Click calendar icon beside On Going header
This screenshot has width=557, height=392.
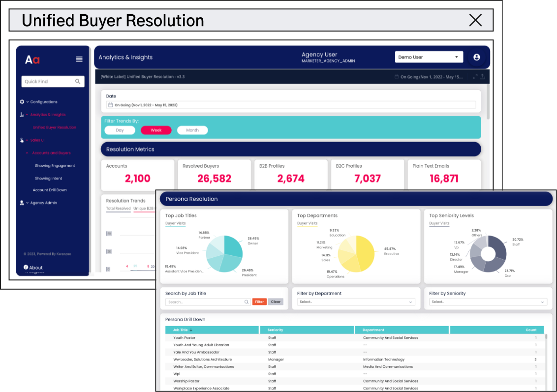coord(397,77)
